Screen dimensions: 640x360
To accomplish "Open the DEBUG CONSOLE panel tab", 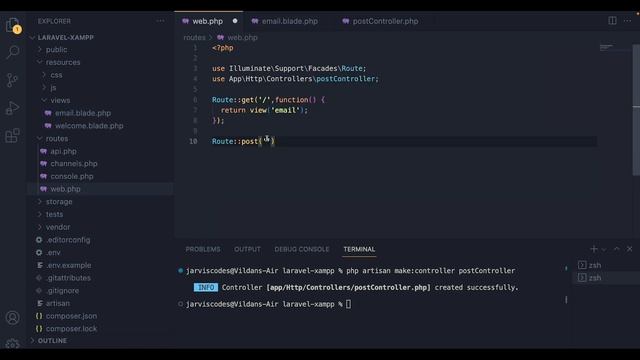I will click(302, 249).
